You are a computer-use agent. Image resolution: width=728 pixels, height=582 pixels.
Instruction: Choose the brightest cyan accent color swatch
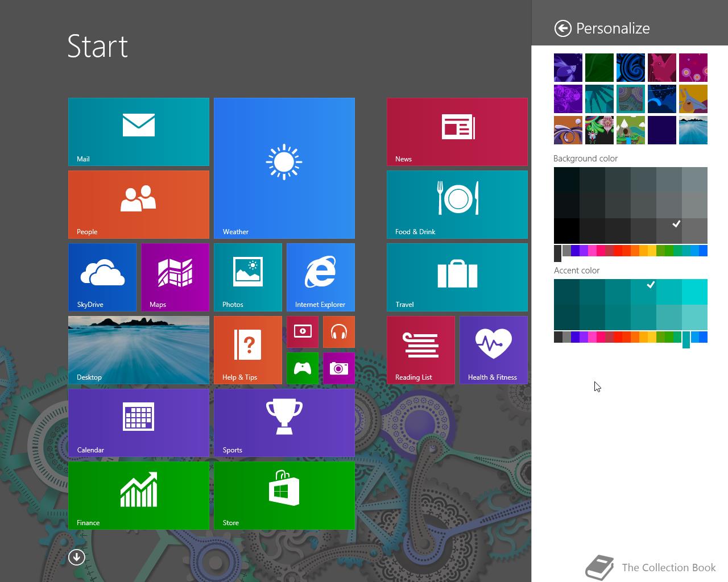click(x=694, y=292)
